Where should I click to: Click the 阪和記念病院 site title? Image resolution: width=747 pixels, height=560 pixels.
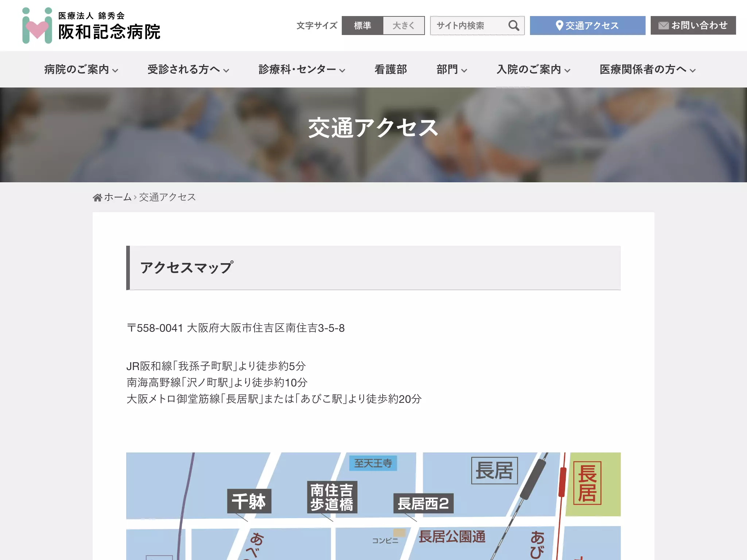tap(109, 32)
